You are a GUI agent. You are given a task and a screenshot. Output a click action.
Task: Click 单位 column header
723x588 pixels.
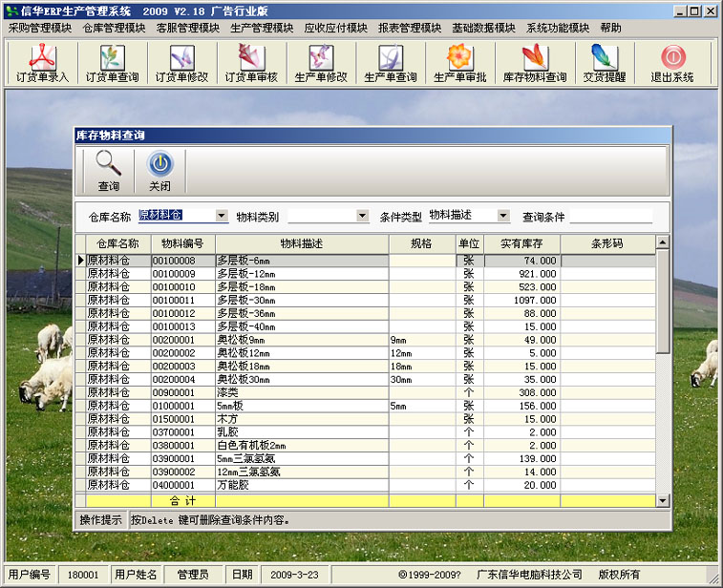(469, 243)
